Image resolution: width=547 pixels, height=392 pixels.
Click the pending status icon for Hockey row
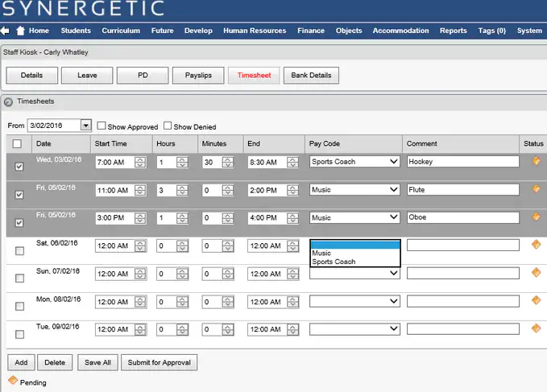[x=537, y=161]
